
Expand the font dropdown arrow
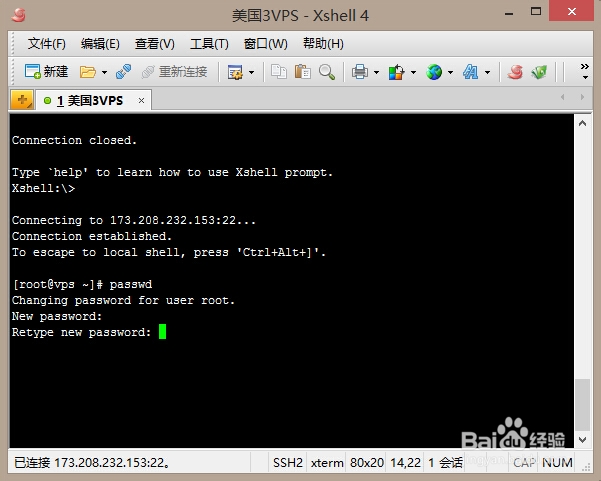(487, 72)
